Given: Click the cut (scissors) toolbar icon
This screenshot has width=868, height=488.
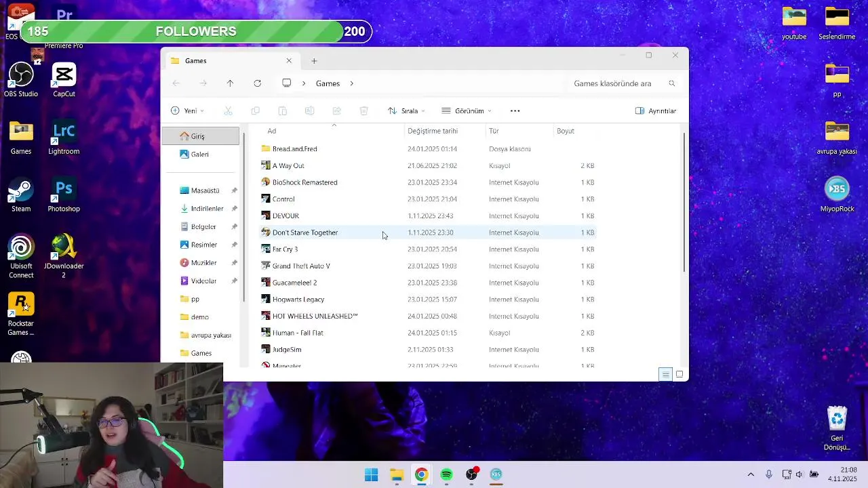Looking at the screenshot, I should point(228,110).
